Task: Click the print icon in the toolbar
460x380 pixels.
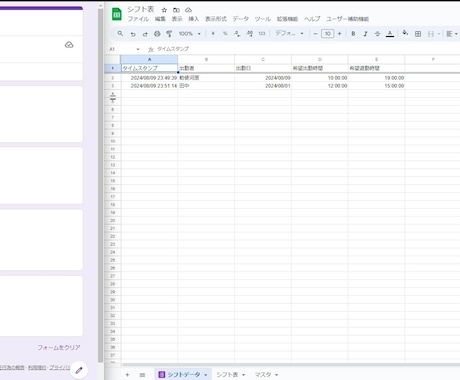Action: click(x=157, y=34)
